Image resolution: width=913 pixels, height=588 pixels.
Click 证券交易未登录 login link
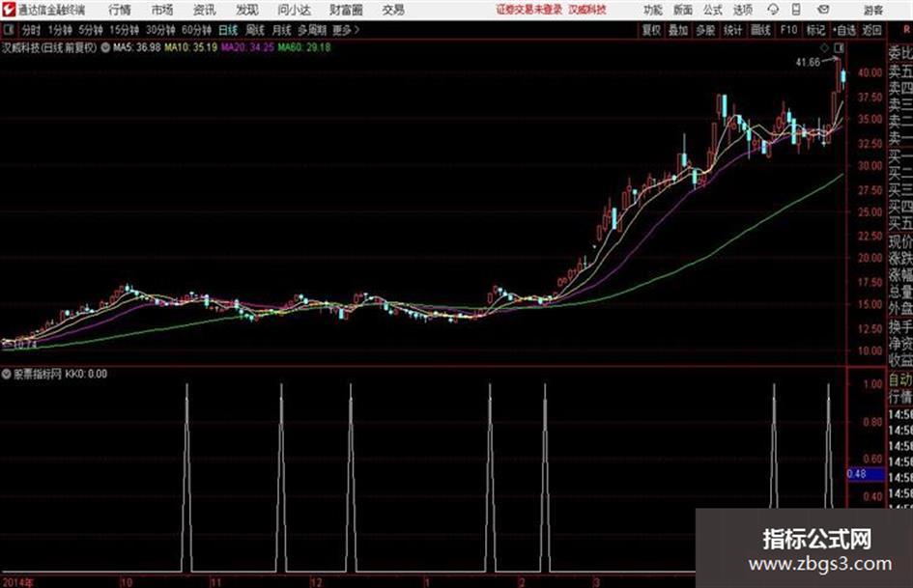pos(529,10)
